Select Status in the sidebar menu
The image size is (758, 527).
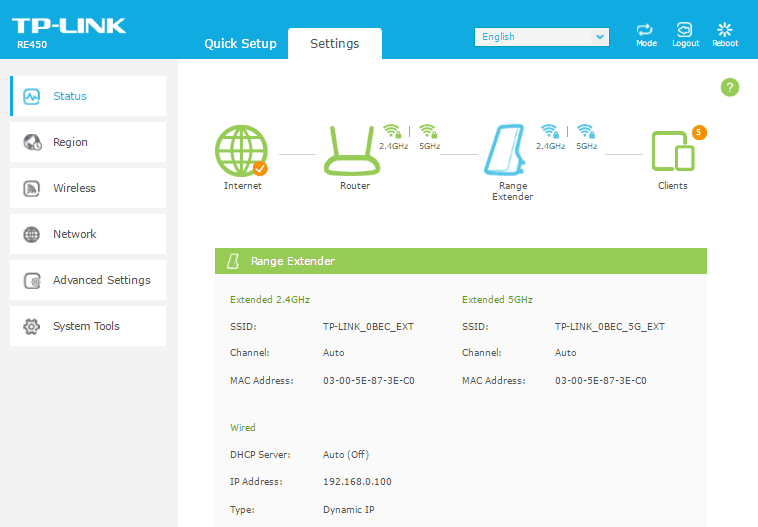(88, 96)
